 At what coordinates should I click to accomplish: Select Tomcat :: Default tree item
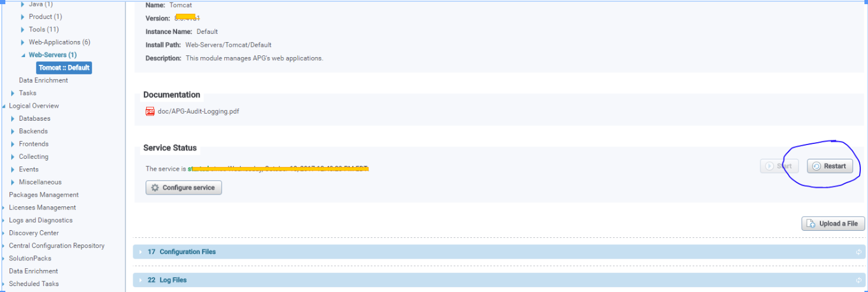[x=64, y=68]
